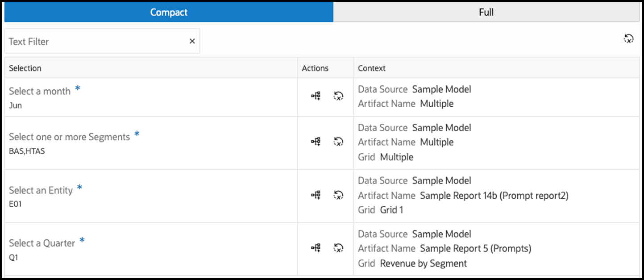Open member selector for Select a Quarter
Image resolution: width=644 pixels, height=280 pixels.
point(316,248)
